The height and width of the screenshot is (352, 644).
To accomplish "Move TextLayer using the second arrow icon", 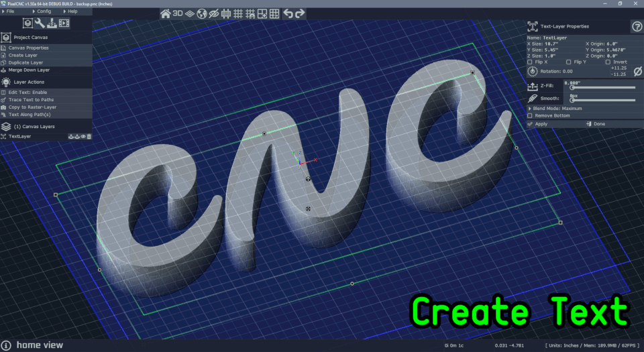I will [x=76, y=137].
